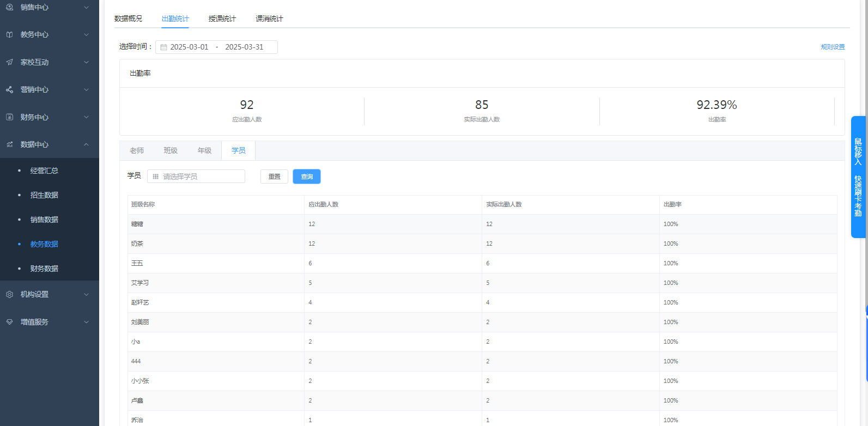Click the grid icon in 请选择学员 field
This screenshot has height=426, width=868.
coord(155,177)
